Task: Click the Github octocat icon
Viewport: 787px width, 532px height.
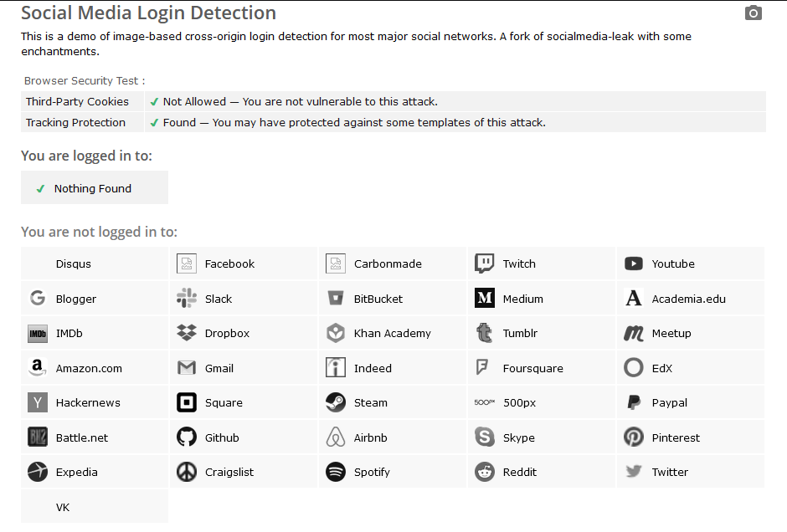Action: (x=186, y=437)
